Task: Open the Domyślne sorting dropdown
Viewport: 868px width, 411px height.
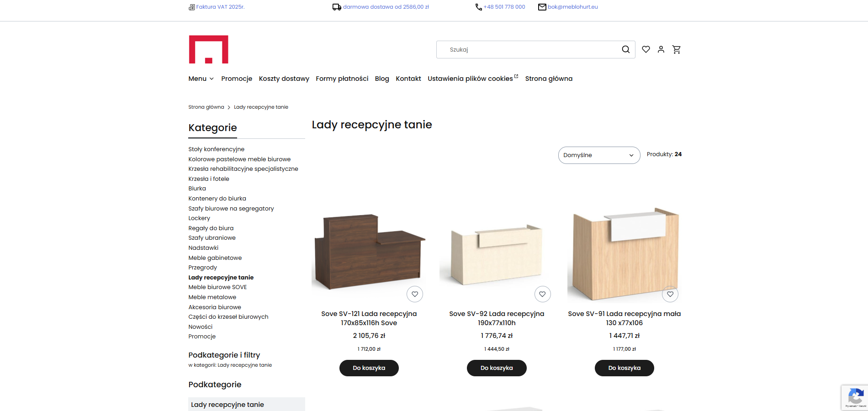Action: click(x=598, y=155)
